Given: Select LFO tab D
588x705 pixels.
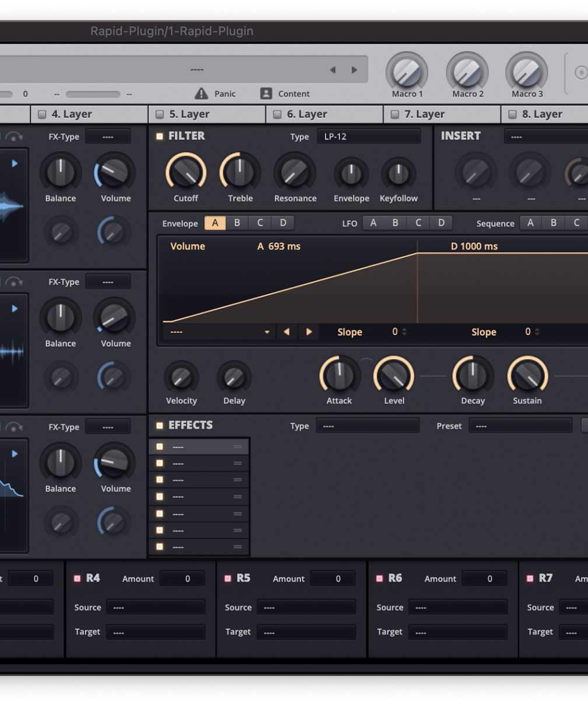Looking at the screenshot, I should [442, 223].
